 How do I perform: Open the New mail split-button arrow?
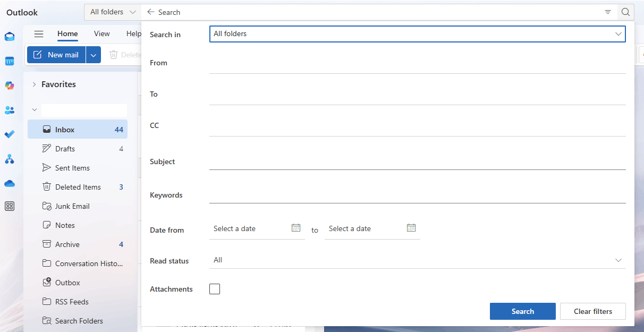click(x=94, y=54)
